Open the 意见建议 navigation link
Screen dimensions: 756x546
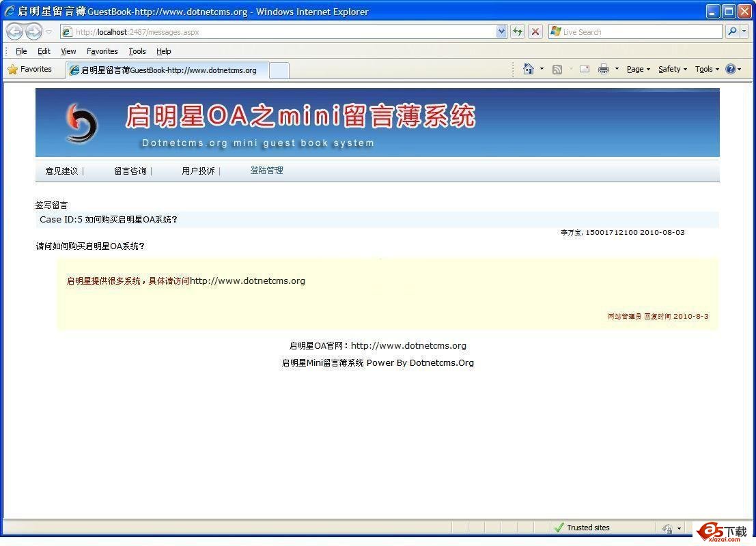61,171
